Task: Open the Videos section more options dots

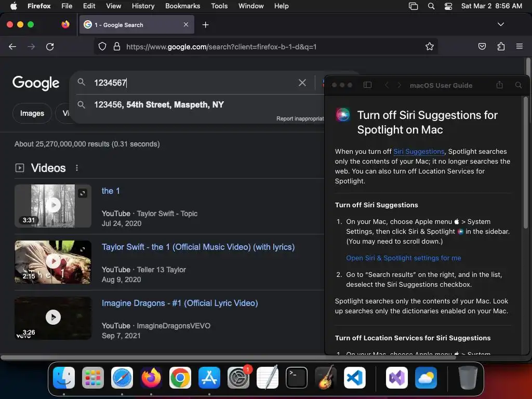Action: 77,168
